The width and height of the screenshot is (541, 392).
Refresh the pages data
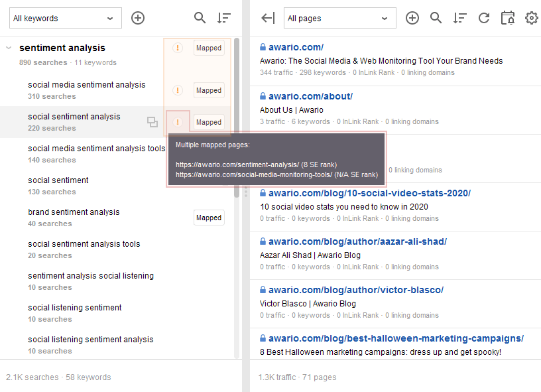(x=484, y=18)
